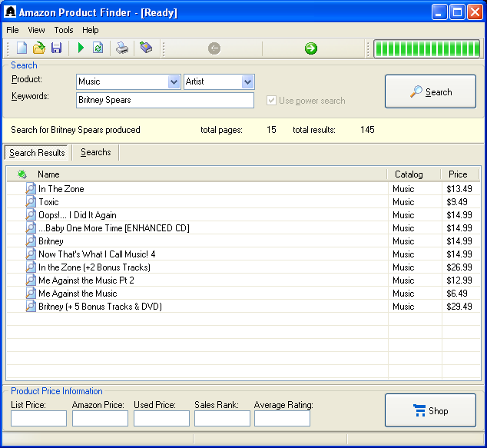The height and width of the screenshot is (448, 487).
Task: Go to next results page green arrow
Action: pyautogui.click(x=310, y=48)
